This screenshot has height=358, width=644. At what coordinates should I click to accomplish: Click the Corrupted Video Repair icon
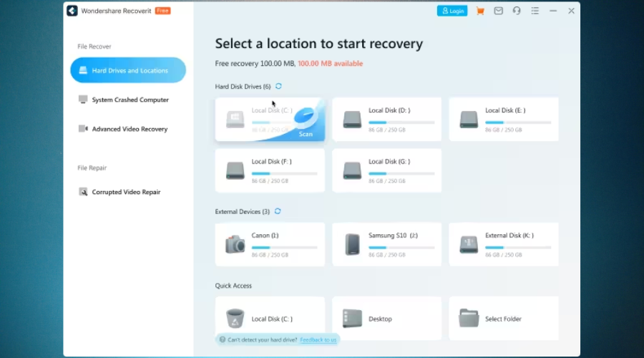(83, 192)
